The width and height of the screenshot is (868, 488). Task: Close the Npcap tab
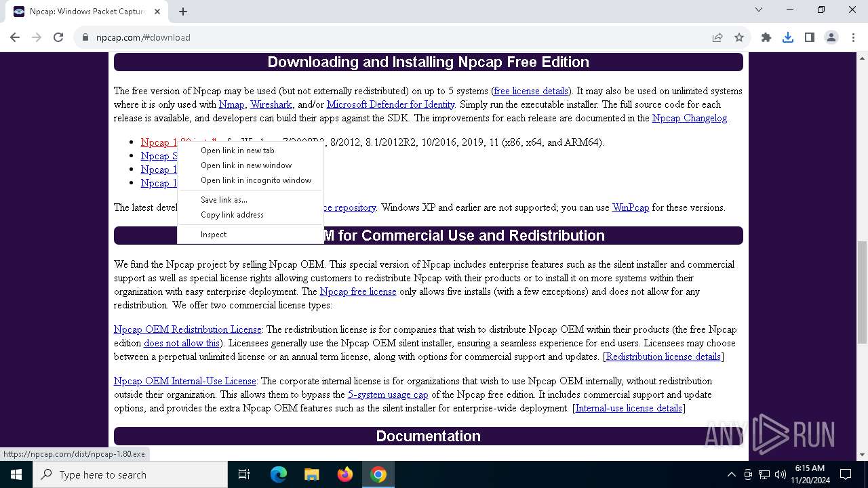(x=157, y=11)
